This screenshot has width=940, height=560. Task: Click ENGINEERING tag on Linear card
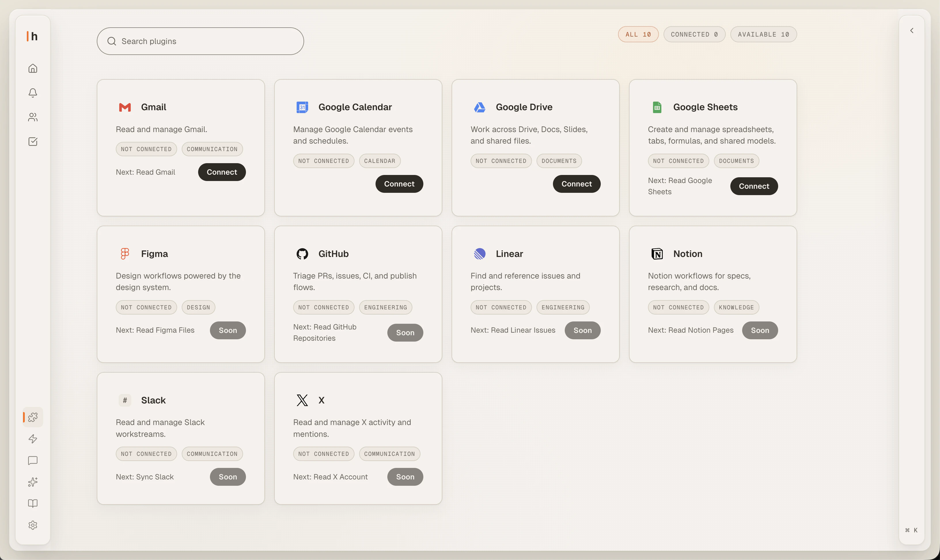coord(563,307)
